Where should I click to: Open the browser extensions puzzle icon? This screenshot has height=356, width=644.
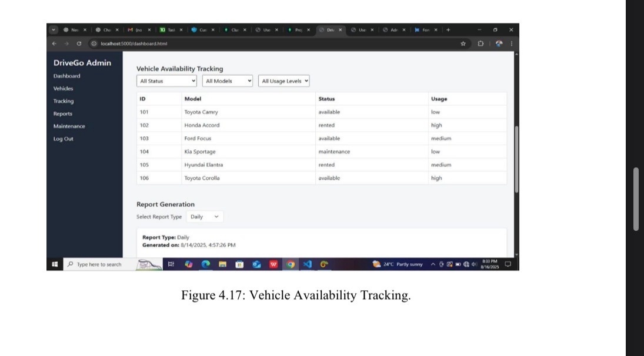[481, 43]
